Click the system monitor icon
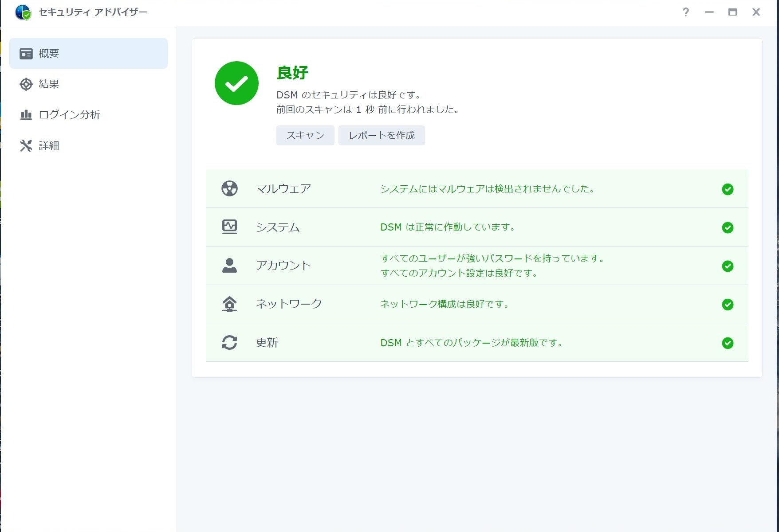The width and height of the screenshot is (779, 532). click(229, 227)
